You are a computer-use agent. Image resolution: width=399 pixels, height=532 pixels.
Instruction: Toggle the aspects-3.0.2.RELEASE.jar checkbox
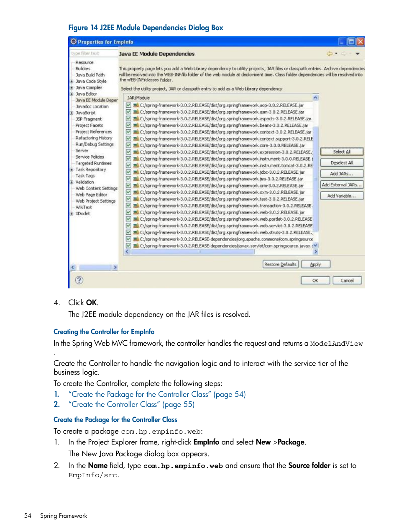129,118
